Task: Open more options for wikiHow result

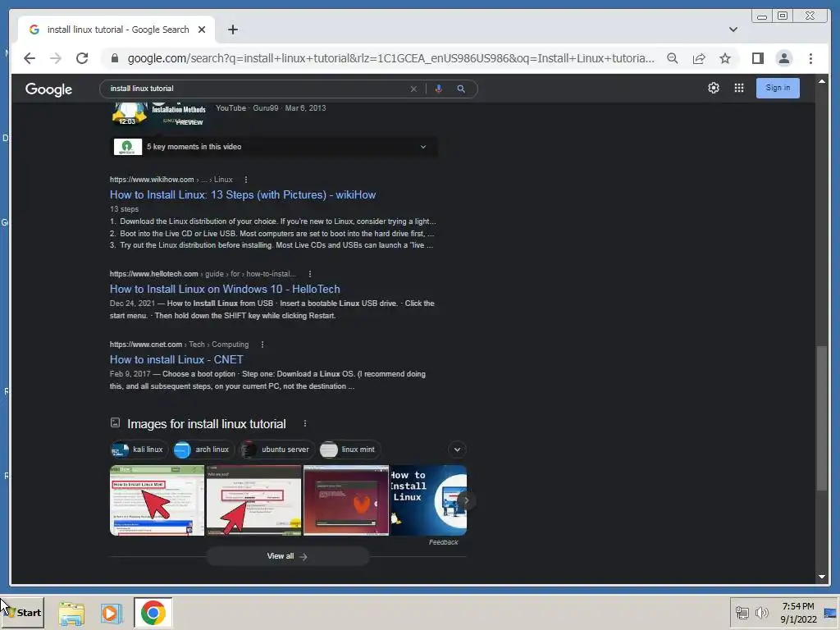Action: pyautogui.click(x=245, y=180)
